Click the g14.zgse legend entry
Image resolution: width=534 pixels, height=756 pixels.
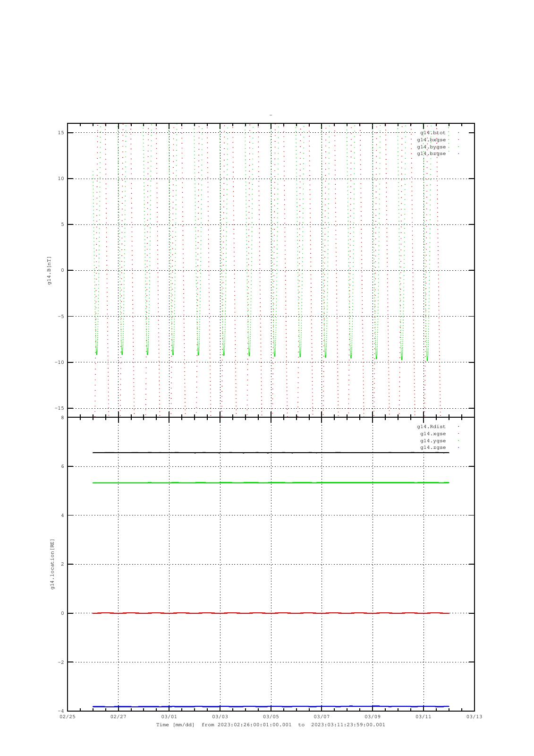click(x=433, y=447)
